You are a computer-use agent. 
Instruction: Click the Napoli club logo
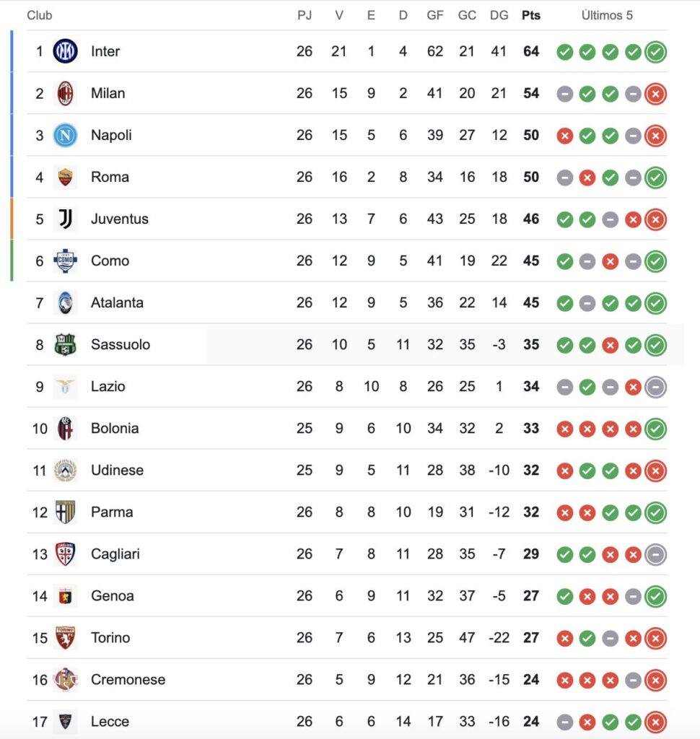point(65,135)
